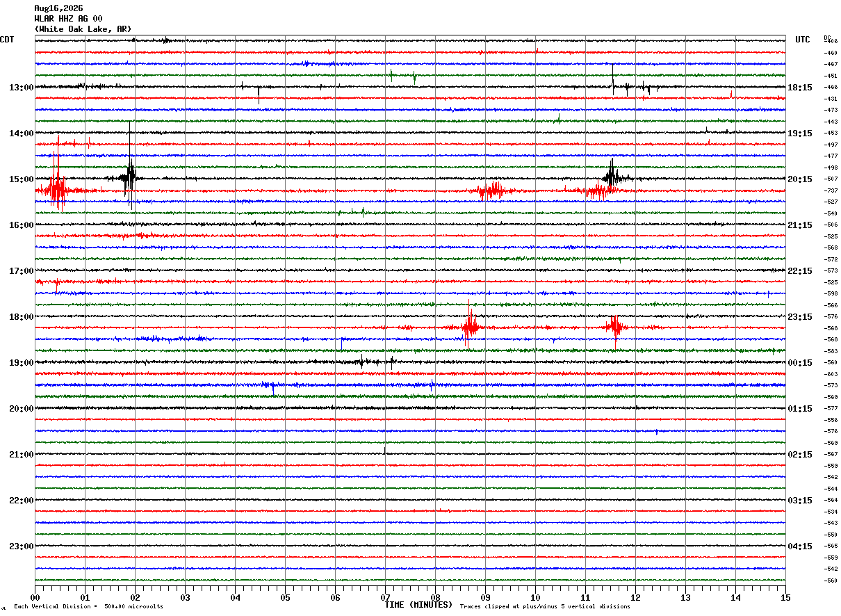Click the '03:15' UTC time label
The height and width of the screenshot is (616, 841).
pyautogui.click(x=800, y=501)
